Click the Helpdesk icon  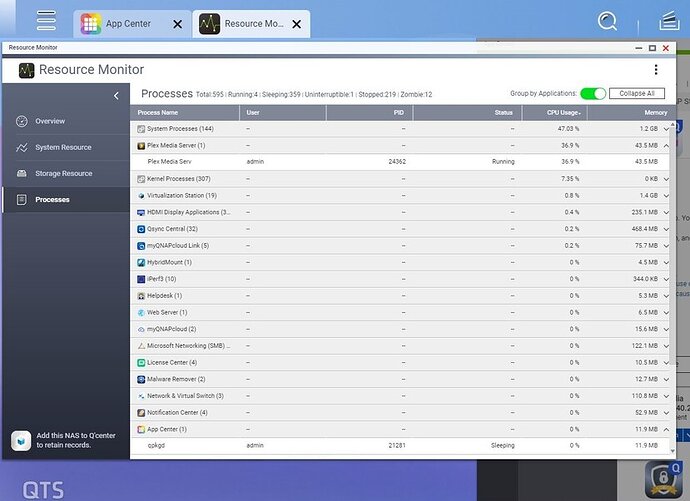coord(141,296)
